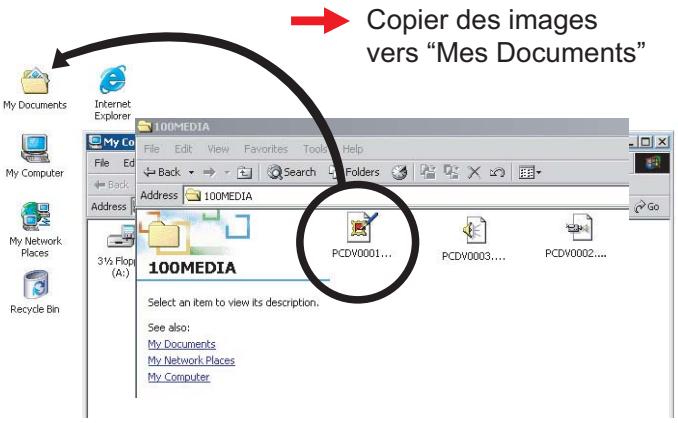The image size is (678, 423).
Task: Click the My Computer link under See also
Action: (x=179, y=377)
